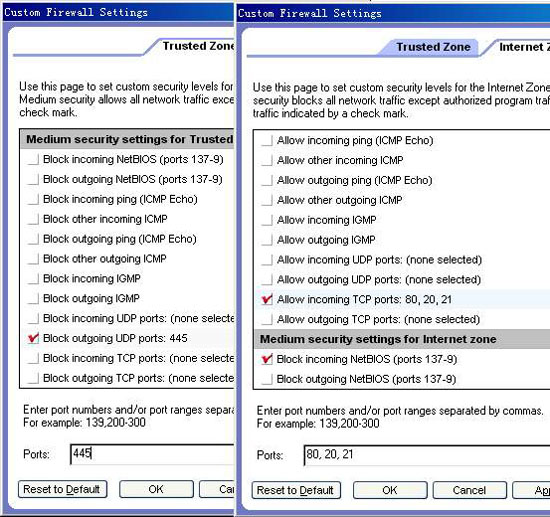The image size is (550, 517).
Task: Focus the Ports field containing 445
Action: (152, 454)
